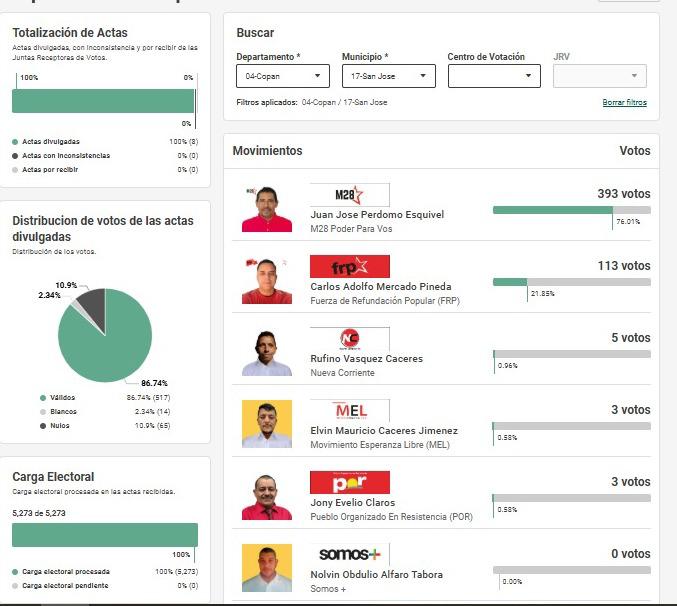Toggle the Actas divulgadas legend item
The width and height of the screenshot is (677, 606).
click(50, 142)
